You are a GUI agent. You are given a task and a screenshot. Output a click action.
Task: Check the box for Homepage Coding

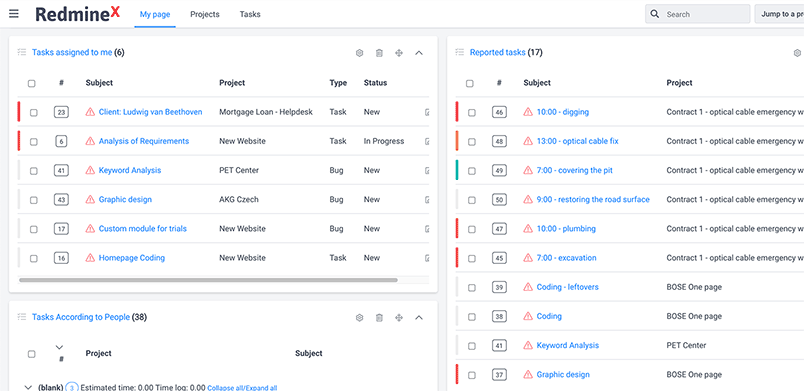(33, 259)
